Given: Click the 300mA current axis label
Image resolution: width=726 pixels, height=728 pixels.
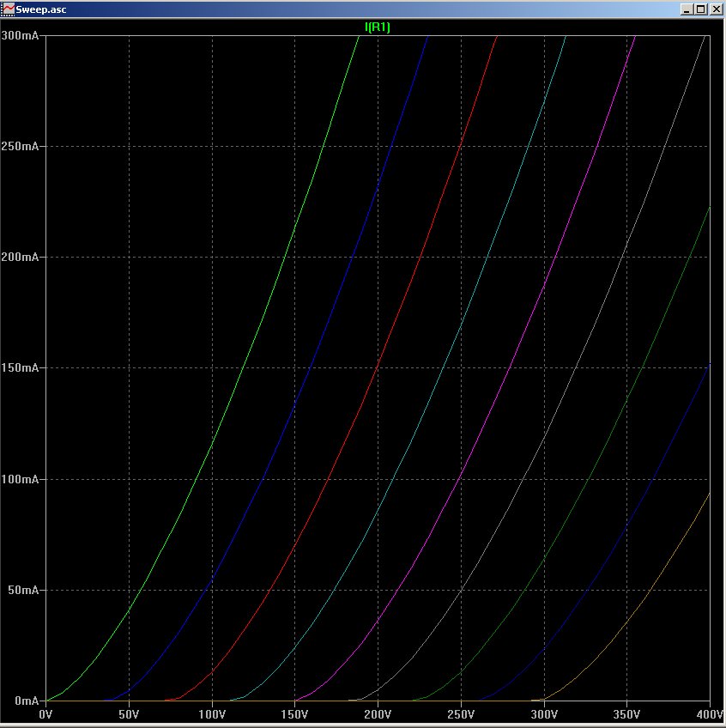Looking at the screenshot, I should pos(20,35).
